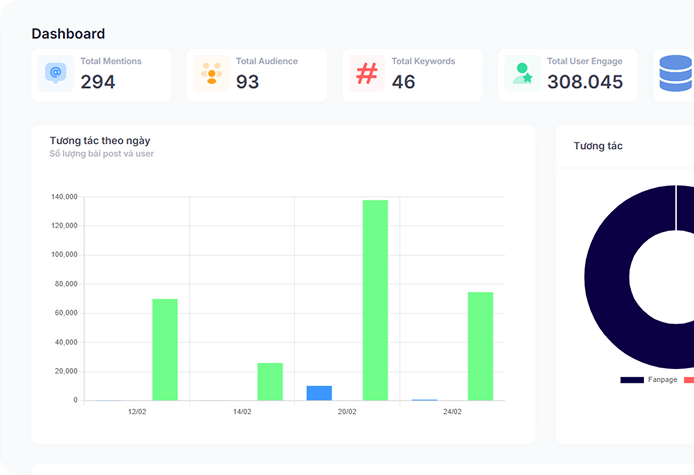Click the Total Keywords hashtag icon
Screen dimensions: 694x475
point(367,73)
